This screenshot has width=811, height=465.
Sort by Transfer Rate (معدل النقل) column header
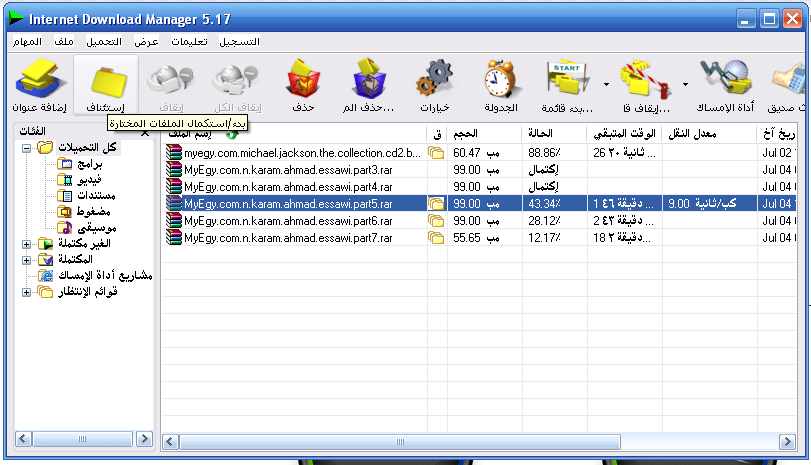(x=709, y=134)
